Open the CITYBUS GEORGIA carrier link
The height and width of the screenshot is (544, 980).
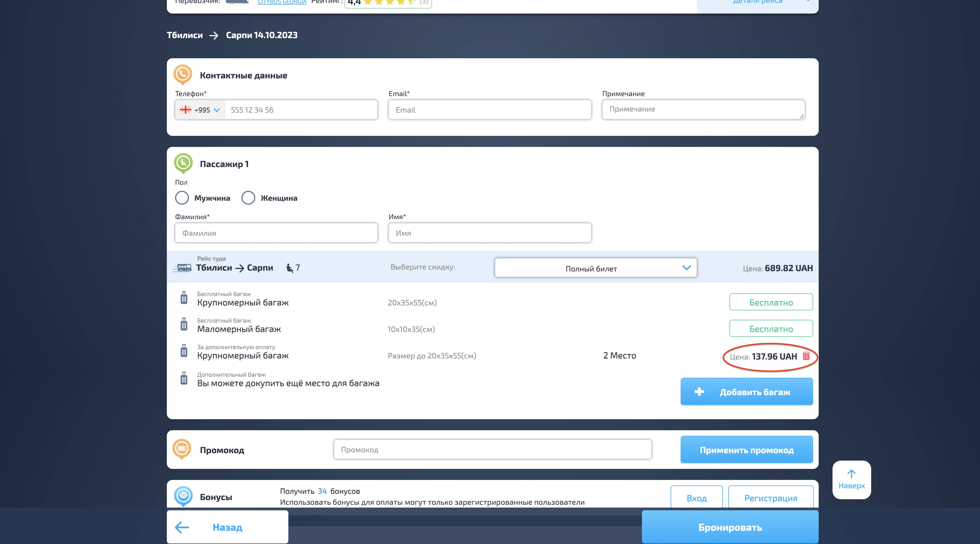[282, 2]
